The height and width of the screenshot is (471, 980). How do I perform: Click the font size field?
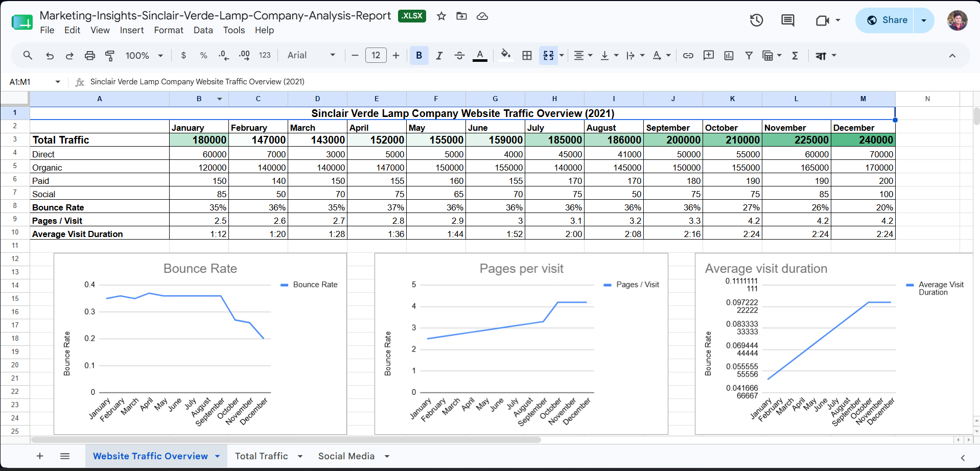pyautogui.click(x=376, y=55)
